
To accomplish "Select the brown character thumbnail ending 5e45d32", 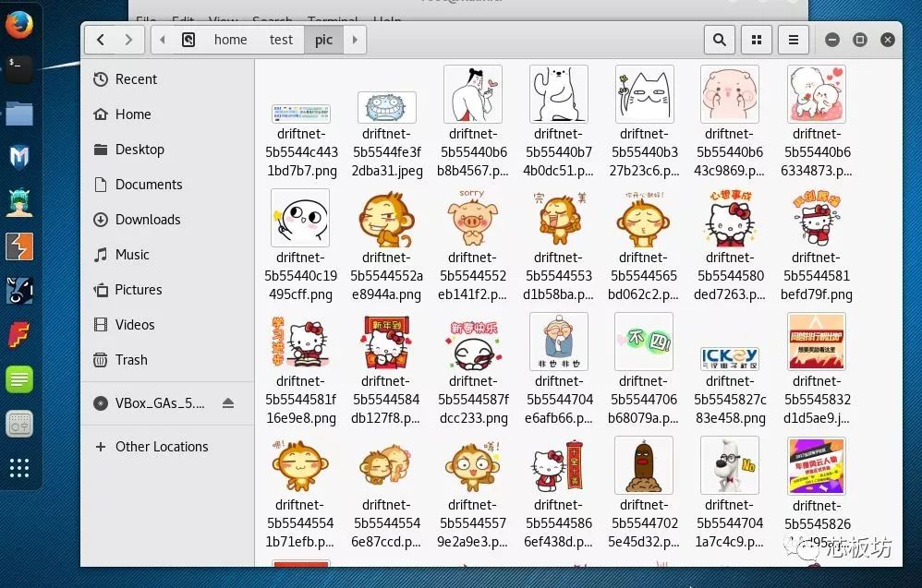I will [x=644, y=465].
